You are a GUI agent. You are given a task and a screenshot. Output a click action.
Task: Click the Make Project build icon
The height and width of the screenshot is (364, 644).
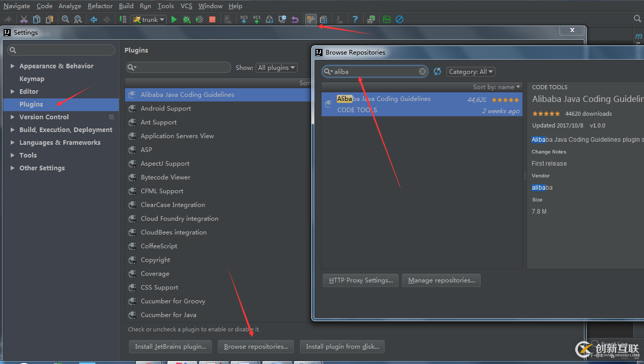tap(122, 19)
